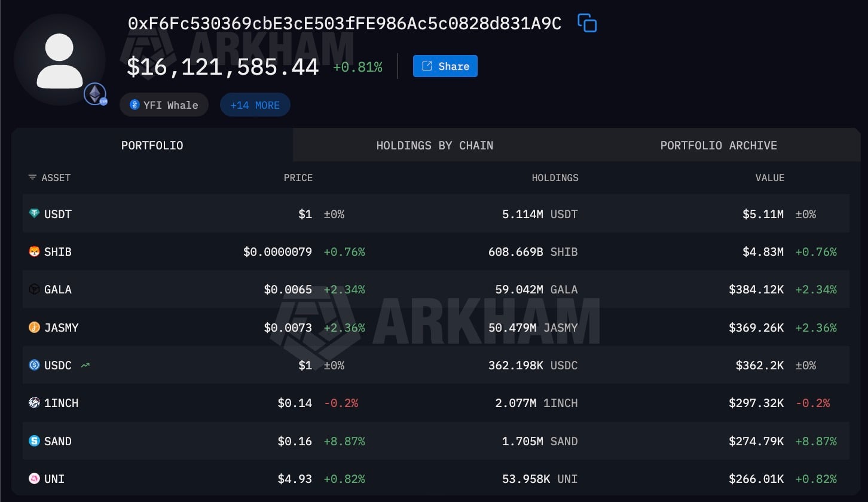Click the USDT token icon

[x=35, y=213]
